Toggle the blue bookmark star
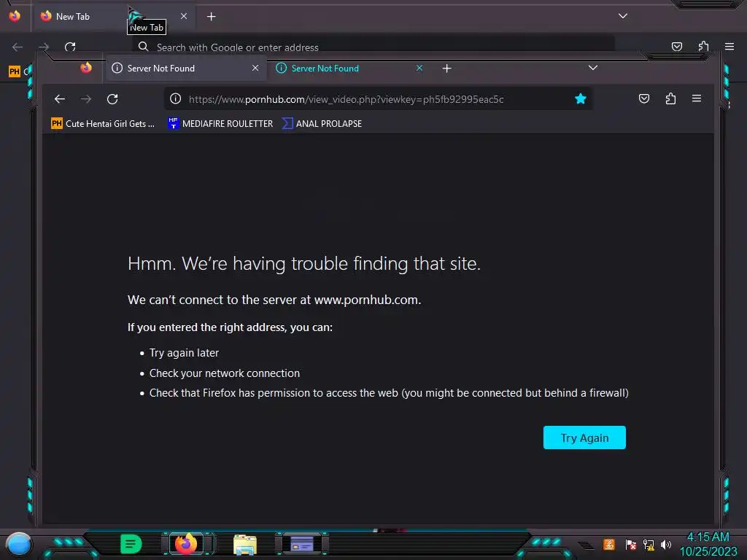 (x=580, y=98)
